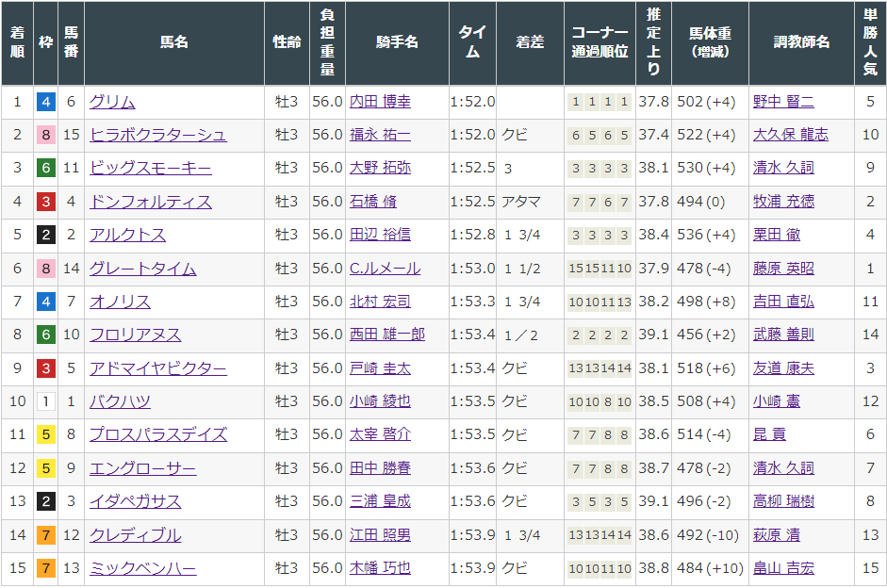Open trainer link 畠山 吉宏

(783, 568)
